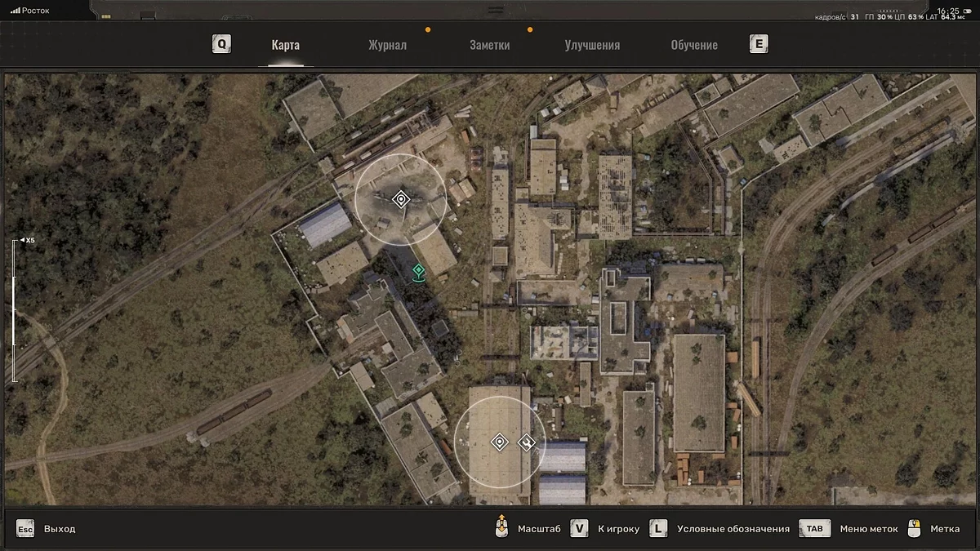Image resolution: width=980 pixels, height=551 pixels.
Task: Click the Q key previous-tab icon
Action: tap(221, 44)
